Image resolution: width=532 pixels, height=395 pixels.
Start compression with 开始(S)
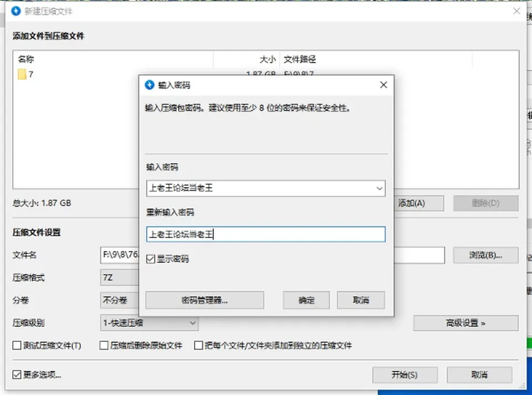pos(405,374)
